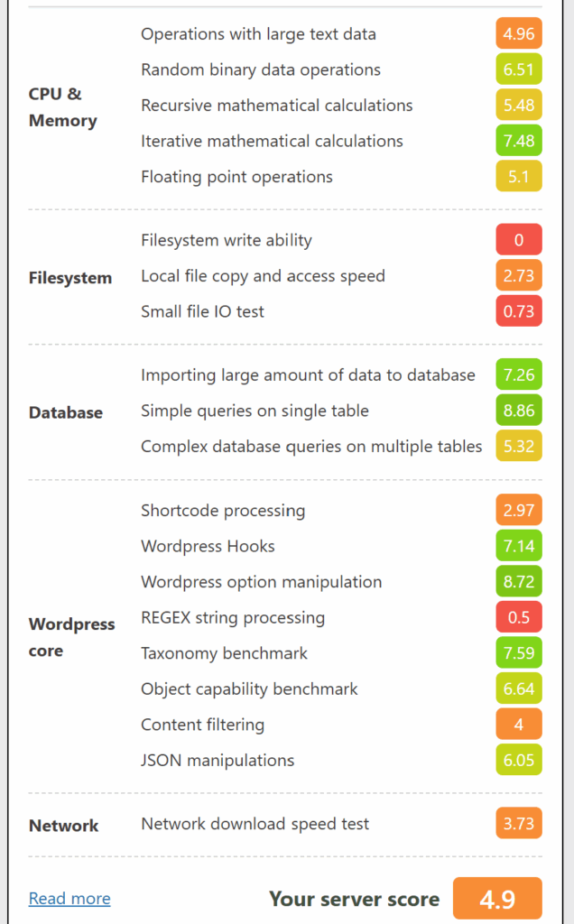Click the red 0 filesystem write score
This screenshot has height=924, width=574.
coord(519,240)
